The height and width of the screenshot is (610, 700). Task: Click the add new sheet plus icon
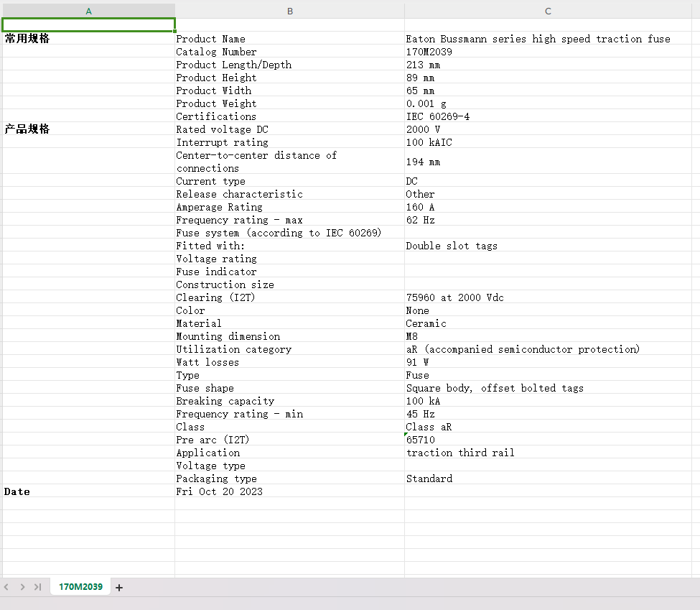point(118,588)
